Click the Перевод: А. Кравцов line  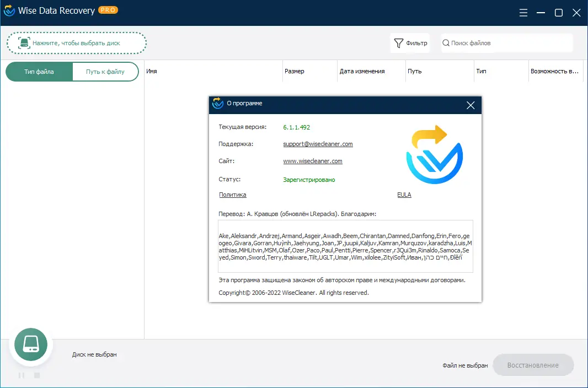coord(297,214)
